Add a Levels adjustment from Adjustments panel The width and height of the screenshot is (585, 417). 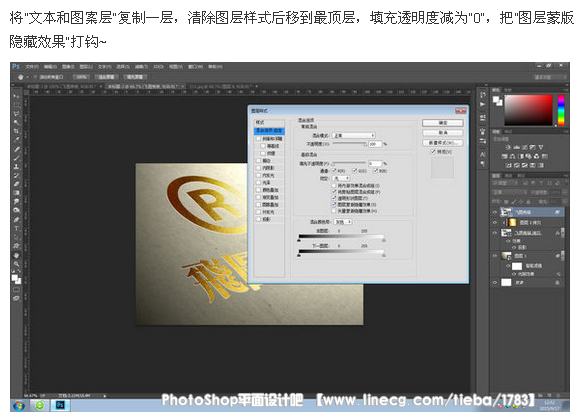[516, 147]
